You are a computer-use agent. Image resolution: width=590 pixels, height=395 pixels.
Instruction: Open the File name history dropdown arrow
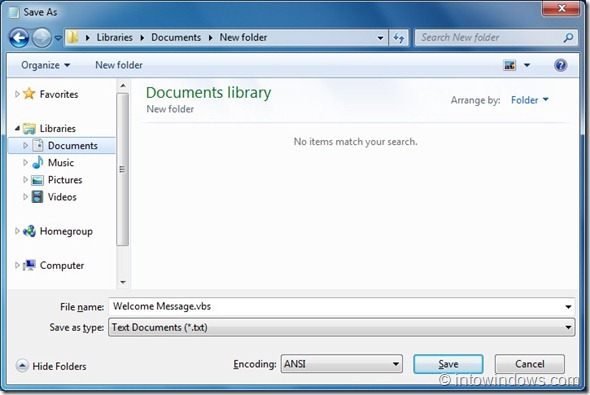[568, 307]
